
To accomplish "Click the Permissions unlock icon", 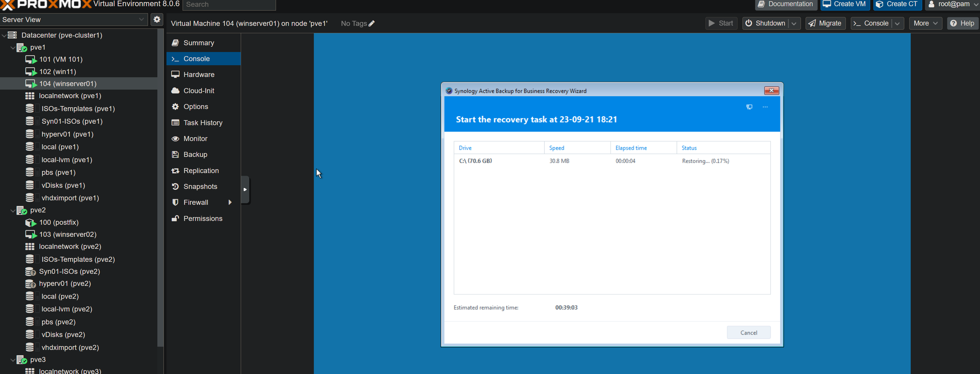I will (x=175, y=218).
